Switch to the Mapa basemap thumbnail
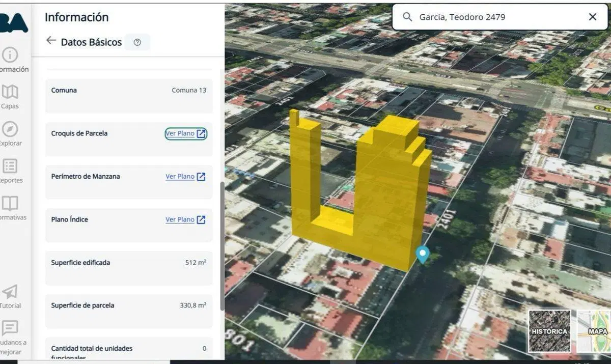The width and height of the screenshot is (611, 364). tap(594, 331)
